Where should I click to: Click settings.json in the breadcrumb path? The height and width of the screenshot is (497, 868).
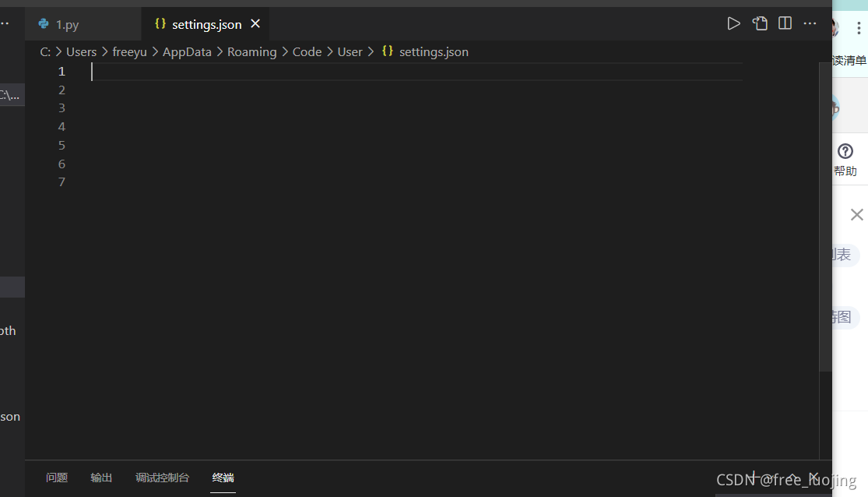coord(434,52)
